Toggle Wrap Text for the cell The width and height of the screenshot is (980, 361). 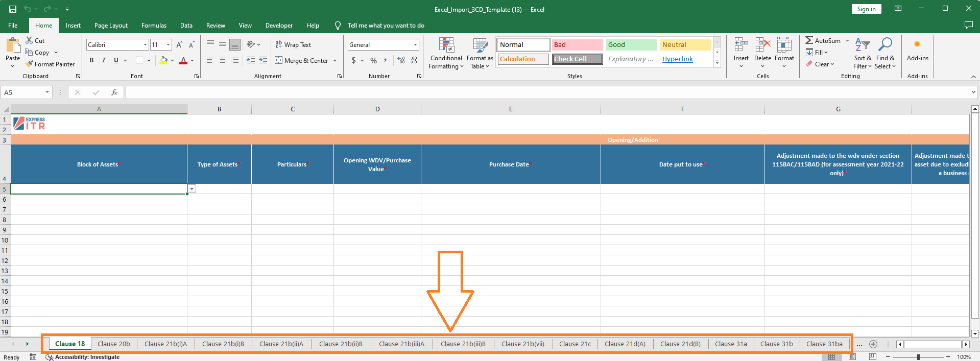[x=293, y=44]
